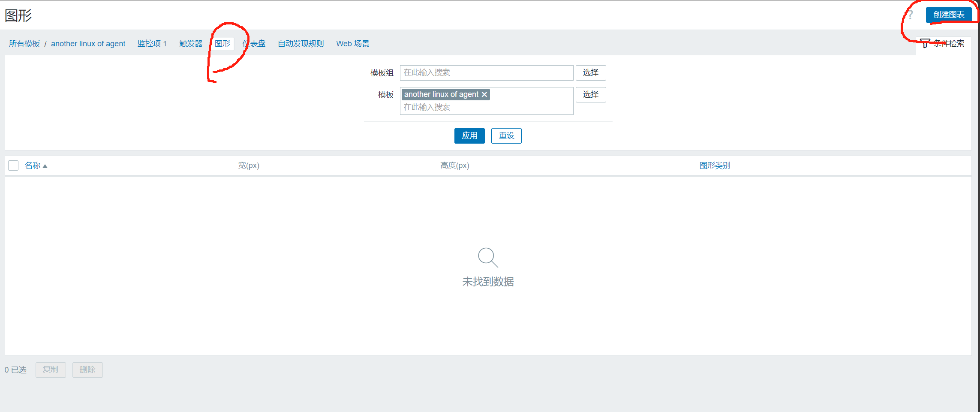Click 选择 next to 模板组
This screenshot has height=412, width=980.
(591, 73)
